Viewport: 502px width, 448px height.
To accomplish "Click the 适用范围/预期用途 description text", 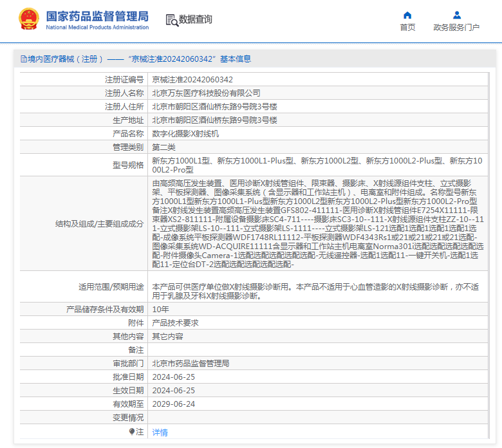I will pyautogui.click(x=315, y=291).
